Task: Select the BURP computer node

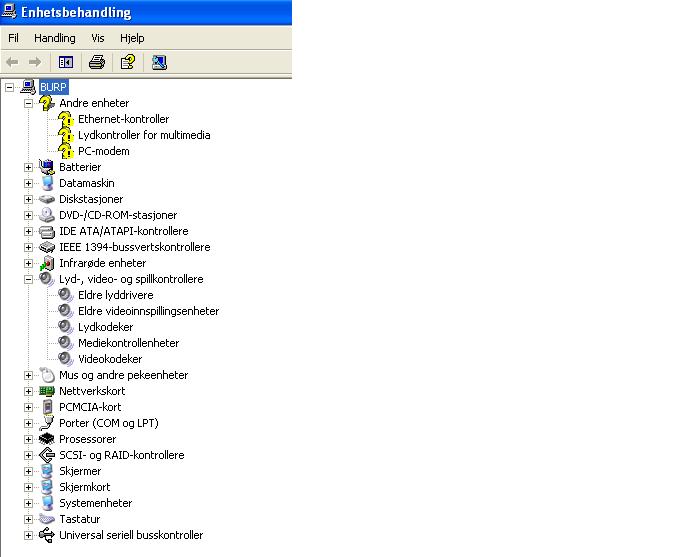Action: click(54, 87)
